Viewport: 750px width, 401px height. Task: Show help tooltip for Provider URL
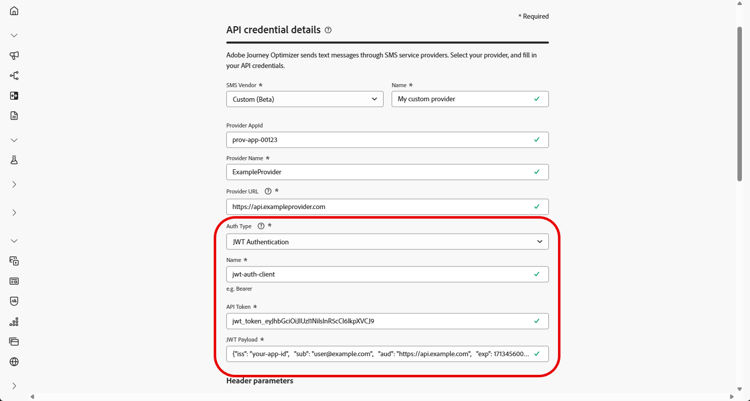click(x=268, y=191)
